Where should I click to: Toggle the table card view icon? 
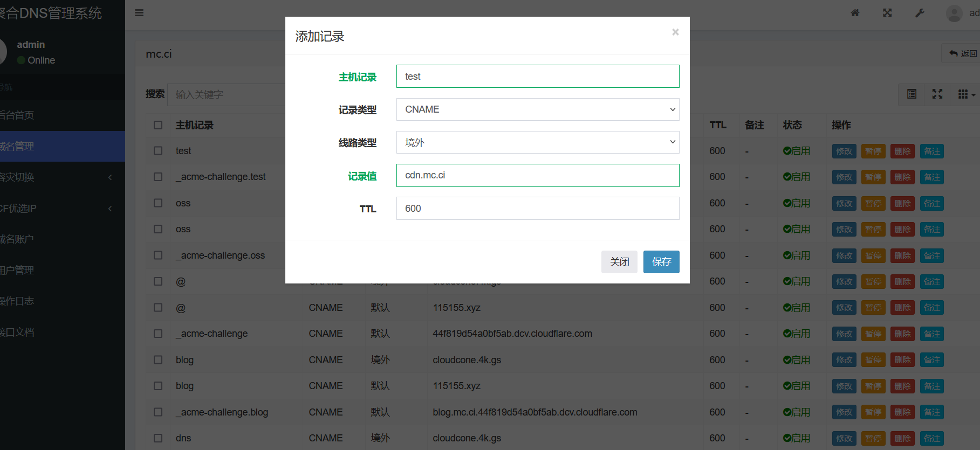point(912,94)
